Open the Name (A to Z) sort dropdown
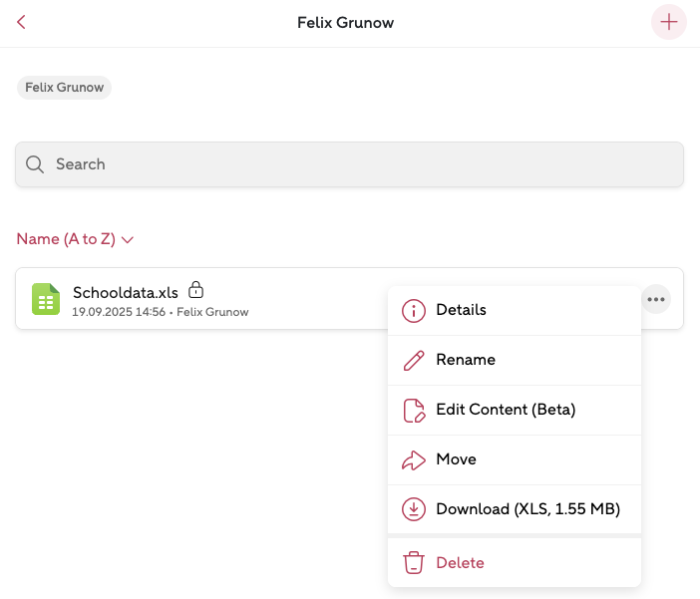The image size is (700, 599). tap(66, 239)
